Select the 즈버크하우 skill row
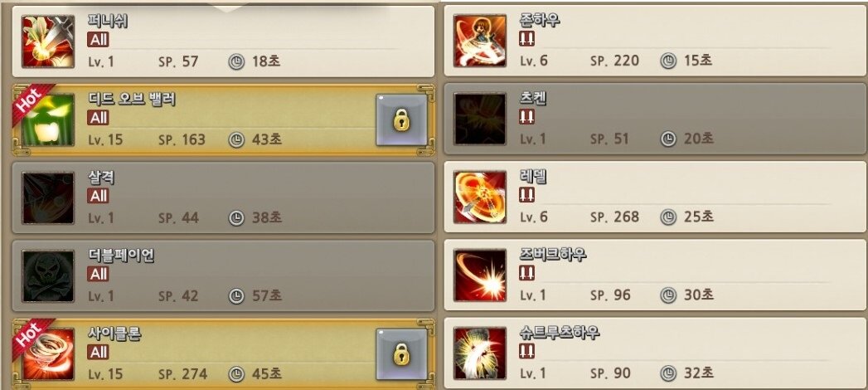This screenshot has width=868, height=390. (x=655, y=275)
